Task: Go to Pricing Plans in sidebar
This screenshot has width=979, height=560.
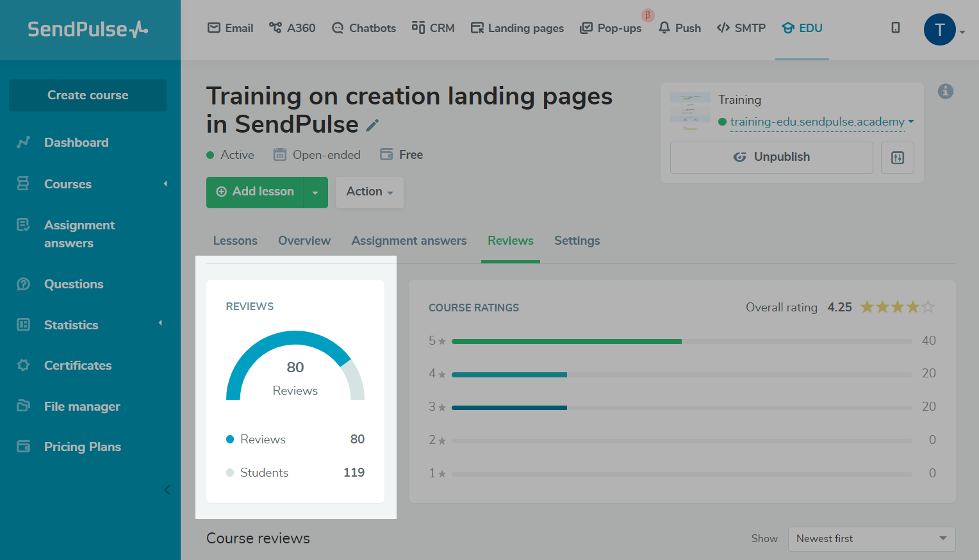Action: tap(82, 447)
